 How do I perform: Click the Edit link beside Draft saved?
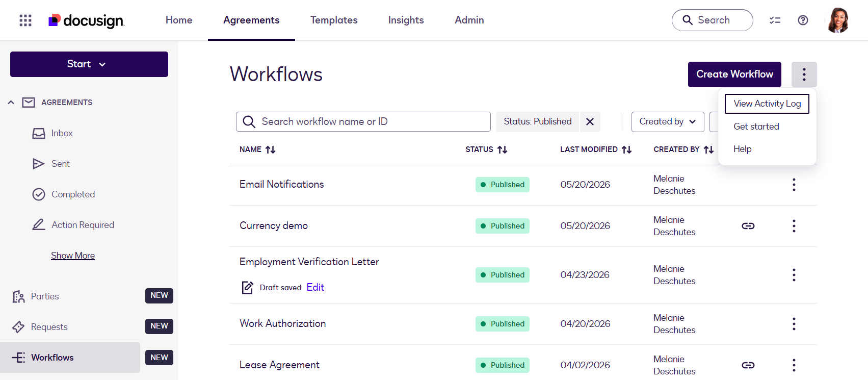pyautogui.click(x=315, y=287)
